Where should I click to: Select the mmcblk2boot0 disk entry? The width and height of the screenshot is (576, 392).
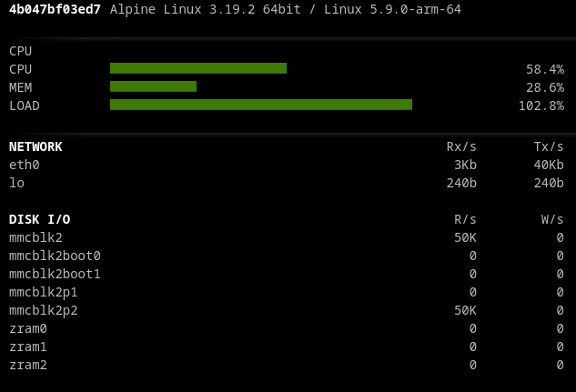[x=55, y=256]
